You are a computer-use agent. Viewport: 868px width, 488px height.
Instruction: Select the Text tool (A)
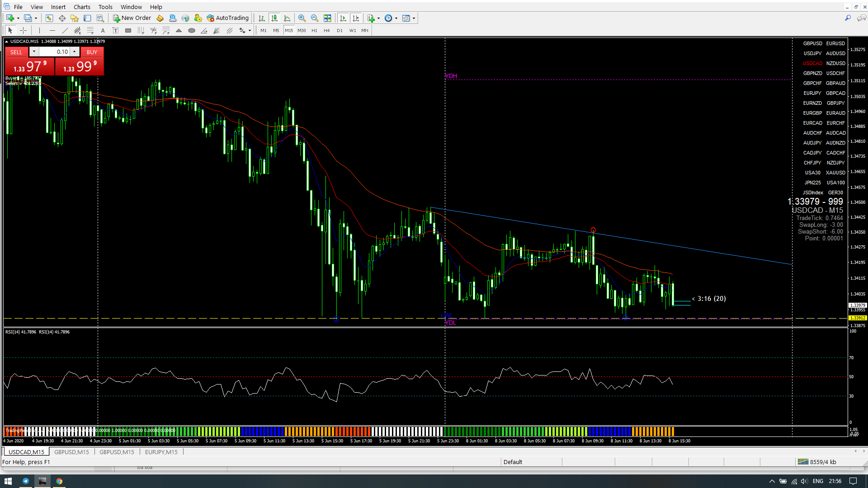pyautogui.click(x=103, y=30)
